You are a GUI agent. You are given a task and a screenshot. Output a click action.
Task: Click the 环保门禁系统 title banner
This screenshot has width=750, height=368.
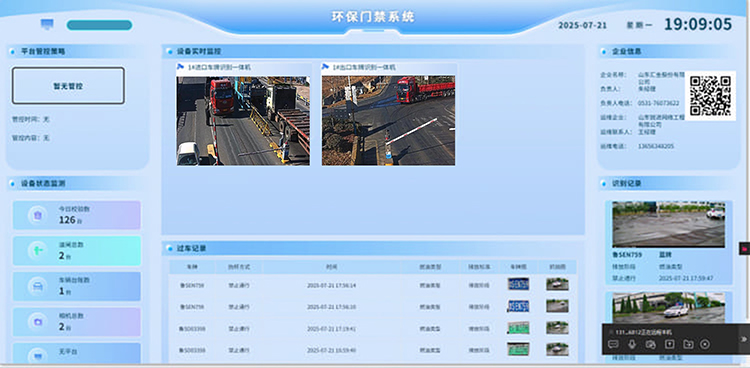(373, 17)
